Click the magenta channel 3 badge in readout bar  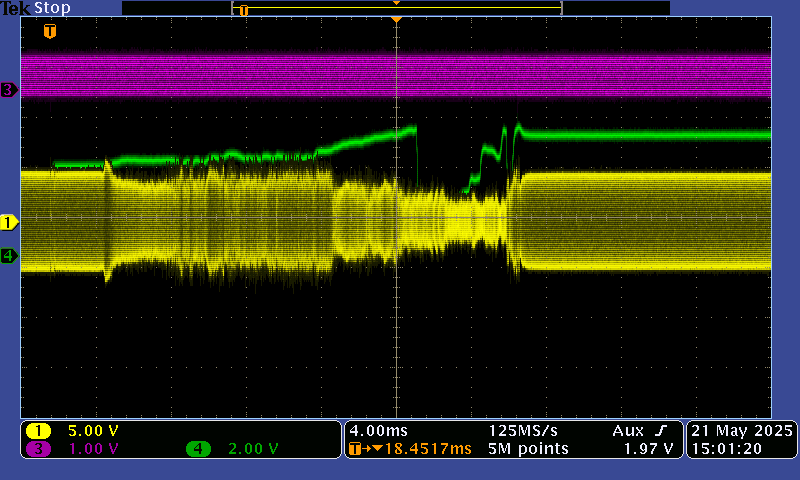click(x=38, y=449)
